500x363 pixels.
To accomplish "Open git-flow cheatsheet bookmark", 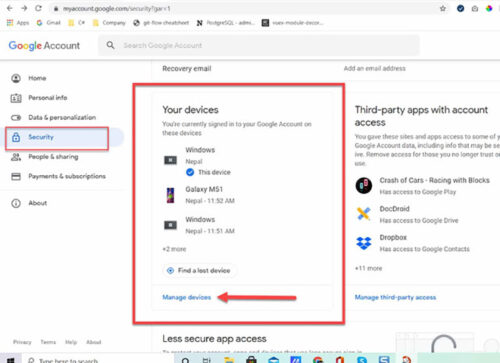I will click(x=161, y=23).
